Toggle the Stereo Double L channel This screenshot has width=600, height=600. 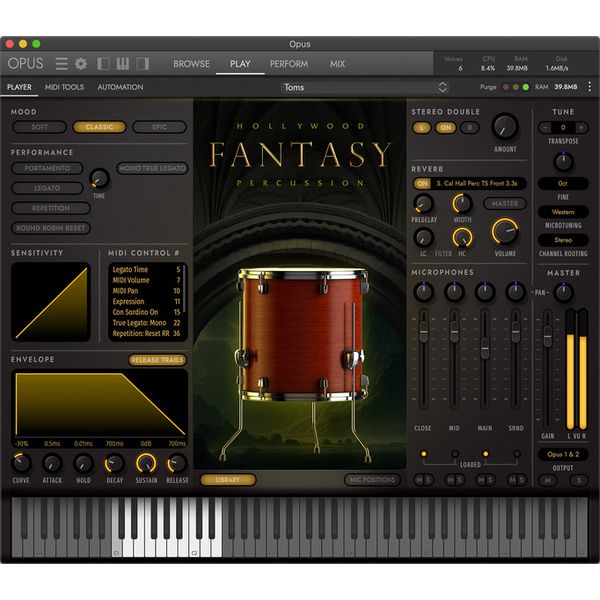coord(422,127)
